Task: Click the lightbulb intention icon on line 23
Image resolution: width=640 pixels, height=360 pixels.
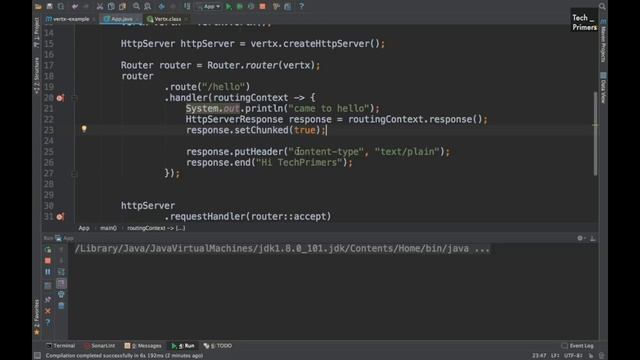Action: tap(84, 129)
